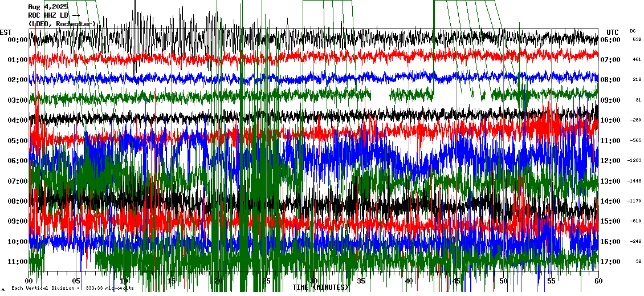
Task: Click the 10:00 UTC row label
Action: click(610, 120)
